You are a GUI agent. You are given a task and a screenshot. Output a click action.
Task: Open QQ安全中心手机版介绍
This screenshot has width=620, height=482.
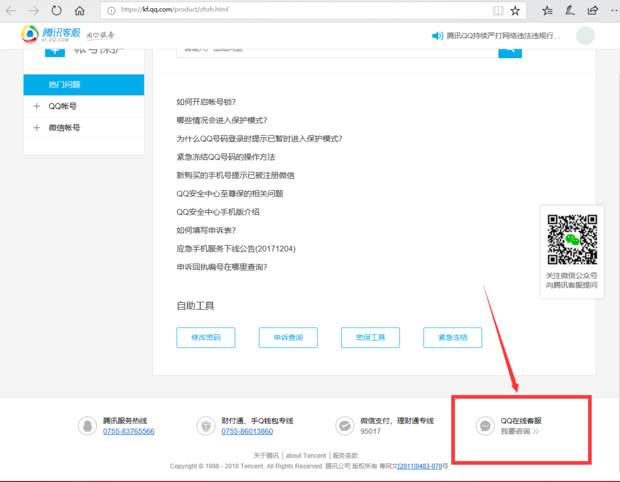[x=218, y=212]
